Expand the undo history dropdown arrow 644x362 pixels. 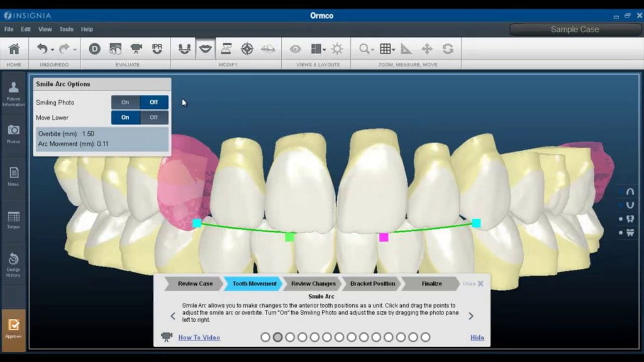[52, 50]
